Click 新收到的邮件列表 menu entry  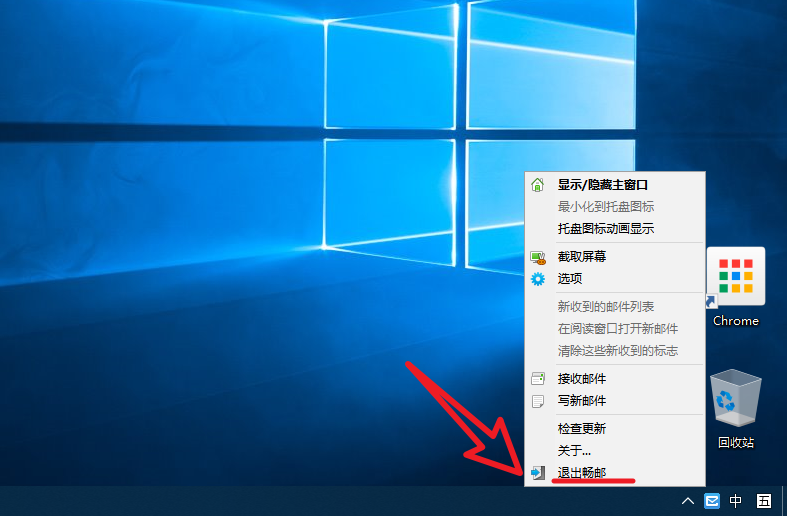615,306
